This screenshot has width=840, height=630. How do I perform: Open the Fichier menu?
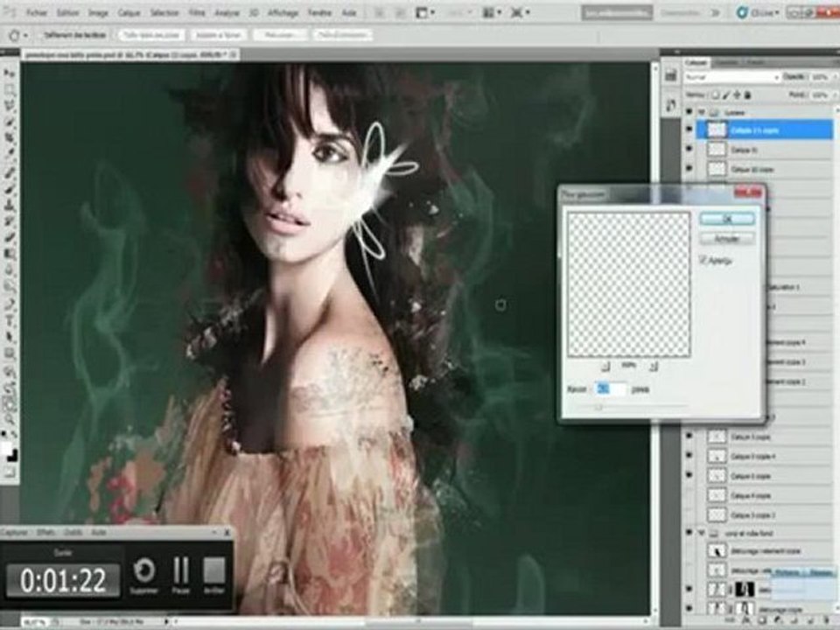click(37, 12)
